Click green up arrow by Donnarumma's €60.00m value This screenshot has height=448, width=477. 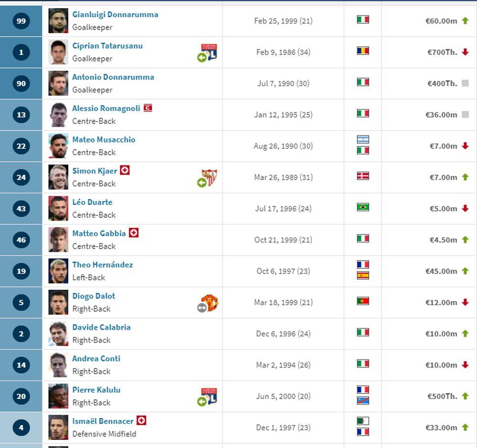pos(465,21)
